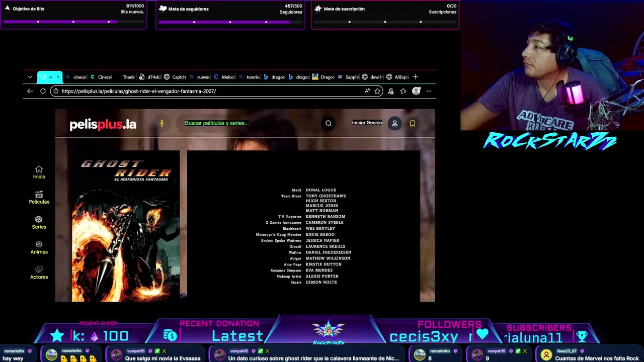Open Series section in sidebar

click(39, 222)
